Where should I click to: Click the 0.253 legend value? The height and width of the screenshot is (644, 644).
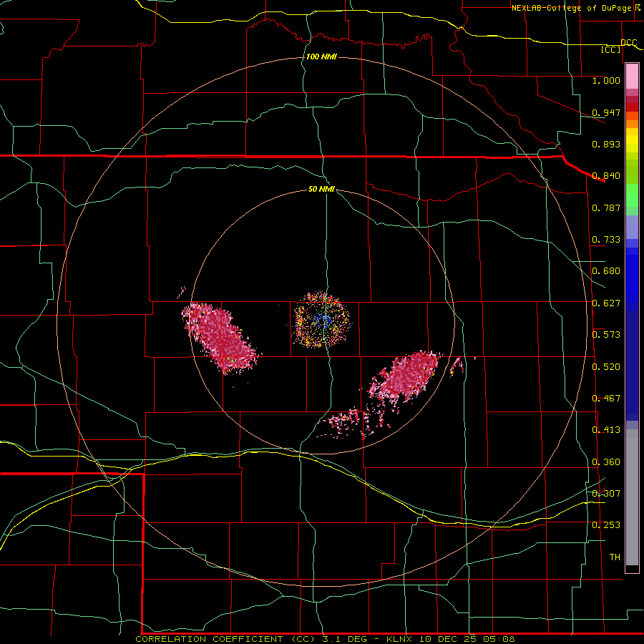point(606,525)
